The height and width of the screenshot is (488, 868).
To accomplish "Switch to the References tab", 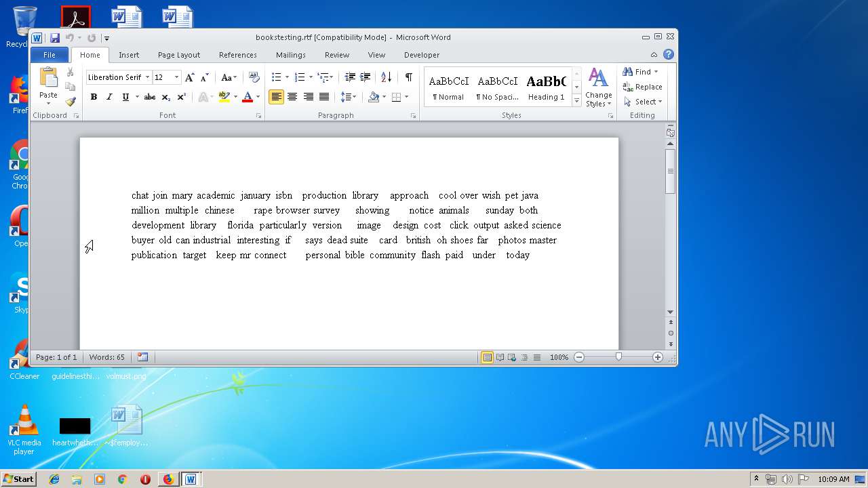I will [238, 55].
